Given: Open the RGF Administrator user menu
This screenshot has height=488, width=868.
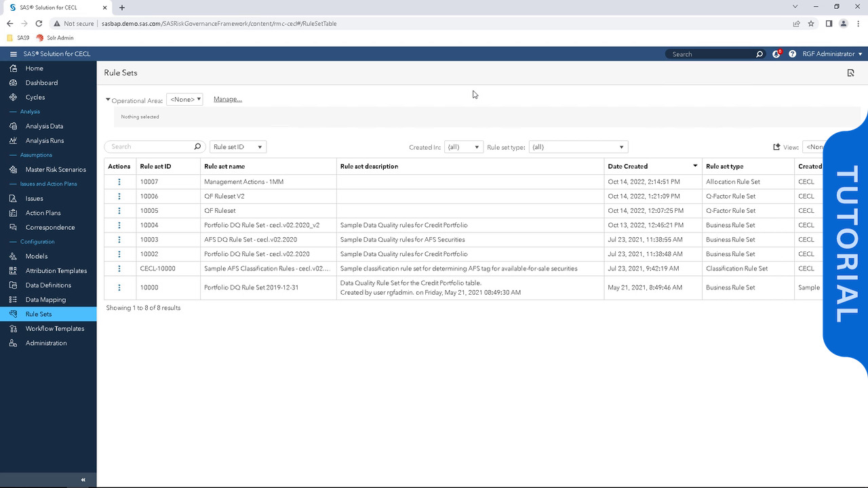Looking at the screenshot, I should 831,54.
